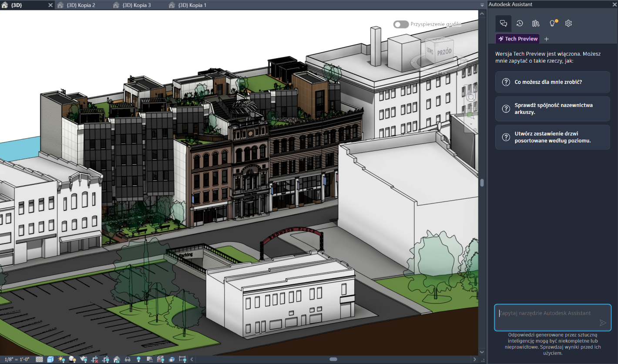Open view scale 1/8" = 1'-0" selector

pos(17,359)
